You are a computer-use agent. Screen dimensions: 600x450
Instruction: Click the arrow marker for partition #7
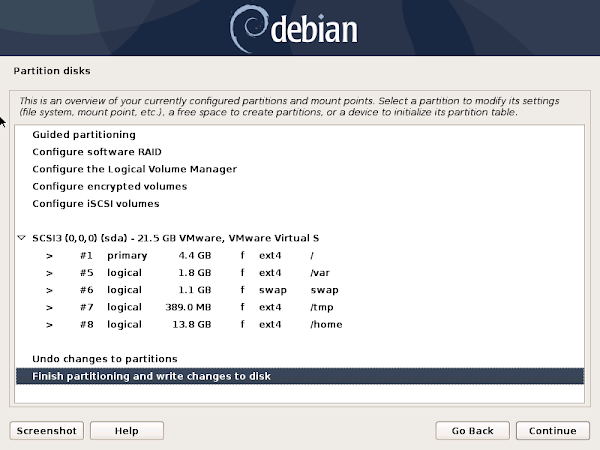(49, 308)
